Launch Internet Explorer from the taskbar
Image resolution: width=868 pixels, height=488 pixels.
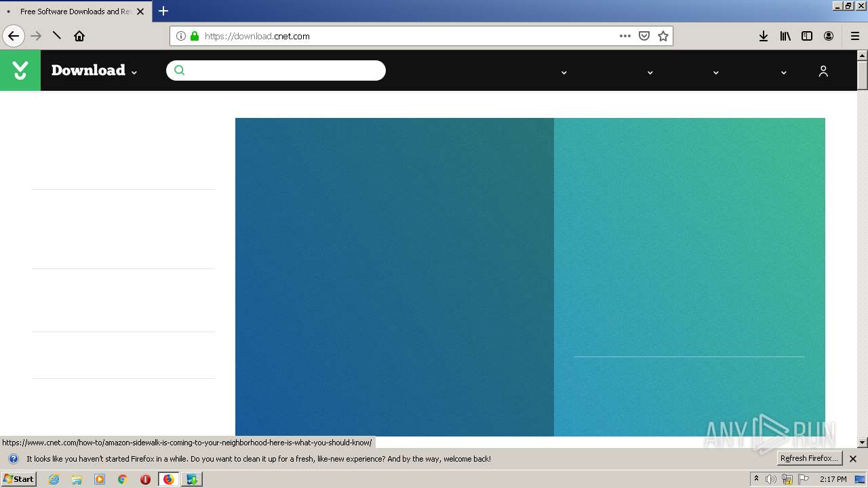coord(54,479)
